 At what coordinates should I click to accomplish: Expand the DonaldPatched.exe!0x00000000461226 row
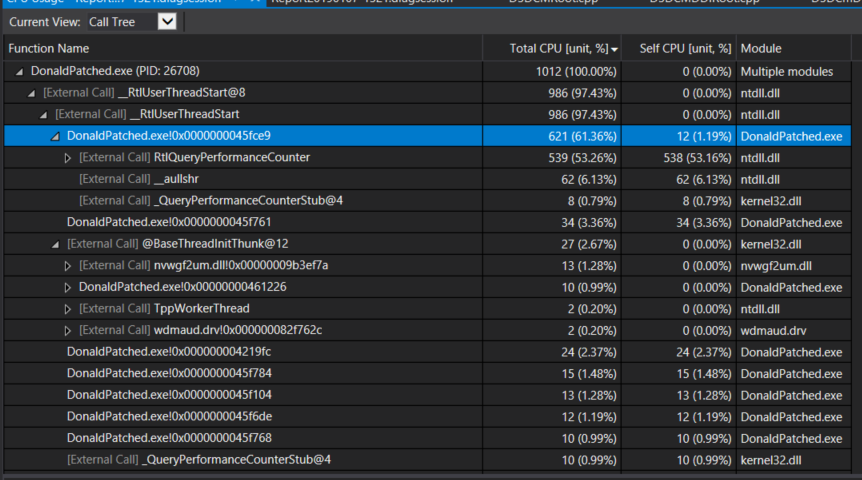(68, 287)
